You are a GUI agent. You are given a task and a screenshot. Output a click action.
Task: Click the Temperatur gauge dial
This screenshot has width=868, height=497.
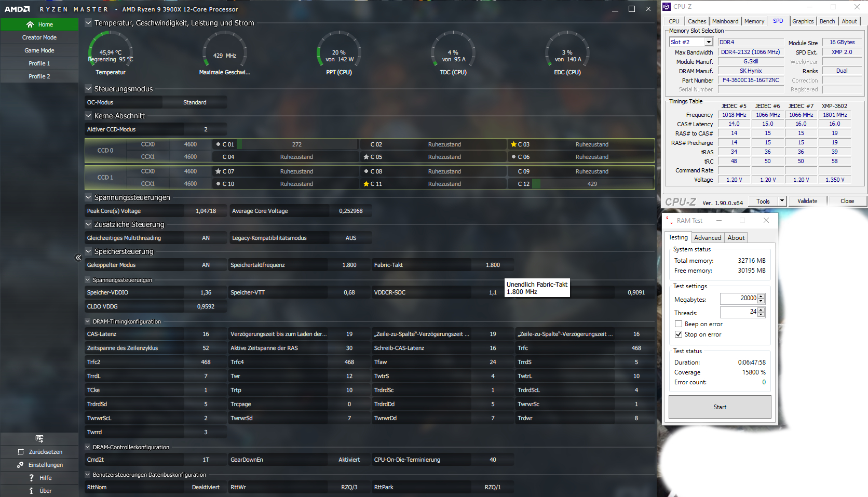[x=111, y=49]
